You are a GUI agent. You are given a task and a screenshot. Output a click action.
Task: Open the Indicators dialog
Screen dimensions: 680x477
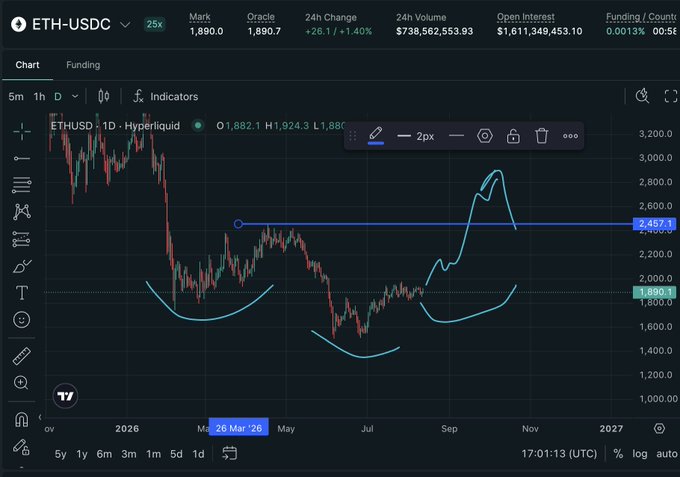pos(166,96)
